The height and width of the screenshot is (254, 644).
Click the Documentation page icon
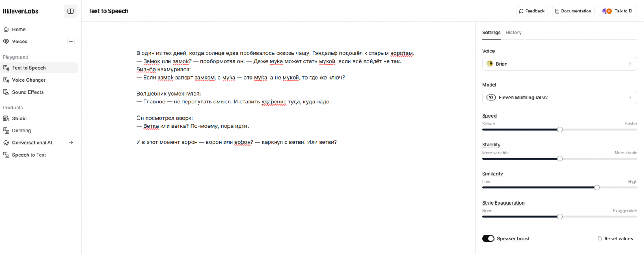[557, 11]
